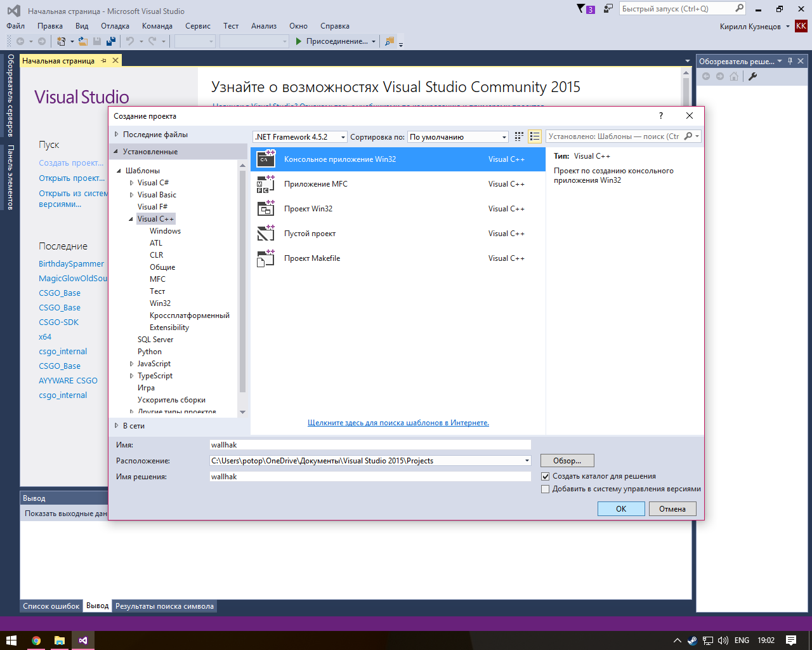Open the Правка menu
The height and width of the screenshot is (650, 812).
50,26
